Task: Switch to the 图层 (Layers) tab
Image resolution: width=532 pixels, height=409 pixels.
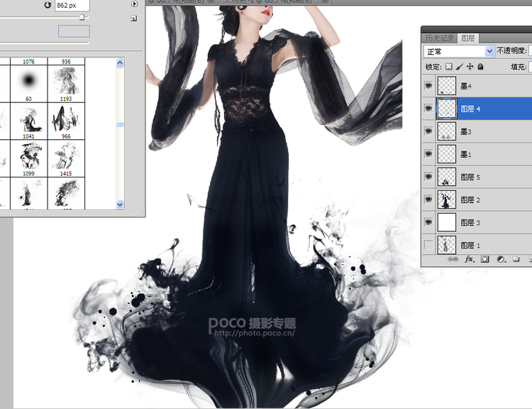Action: coord(468,38)
